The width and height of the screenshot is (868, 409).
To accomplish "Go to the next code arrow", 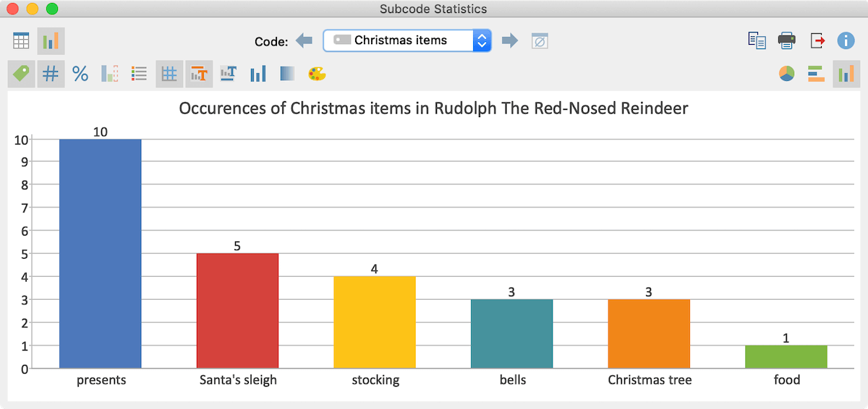I will (x=511, y=40).
